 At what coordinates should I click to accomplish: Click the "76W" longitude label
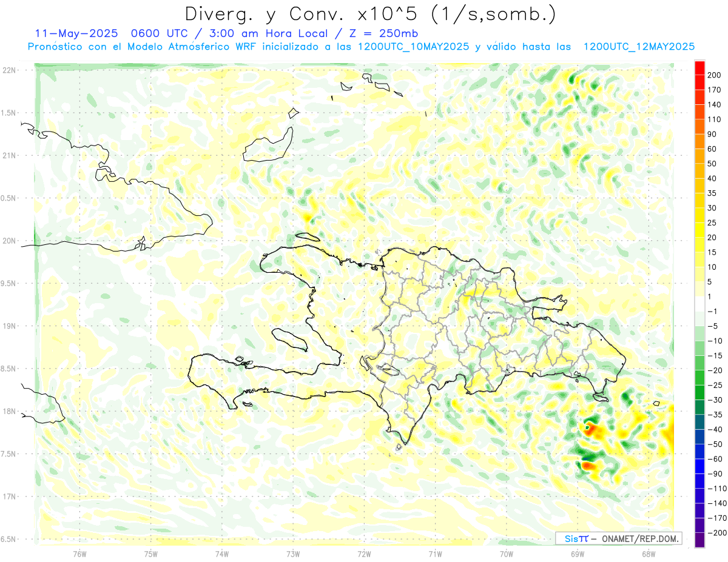pyautogui.click(x=79, y=554)
